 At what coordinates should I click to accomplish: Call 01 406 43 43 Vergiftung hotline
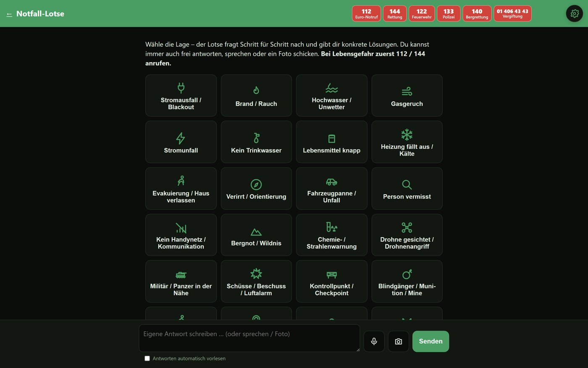pos(512,13)
